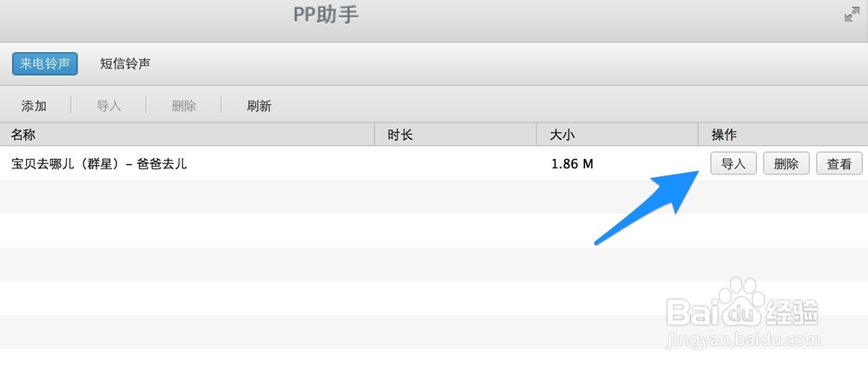This screenshot has width=868, height=369.
Task: Import the ringtone with the row's 导入 button
Action: pos(733,163)
